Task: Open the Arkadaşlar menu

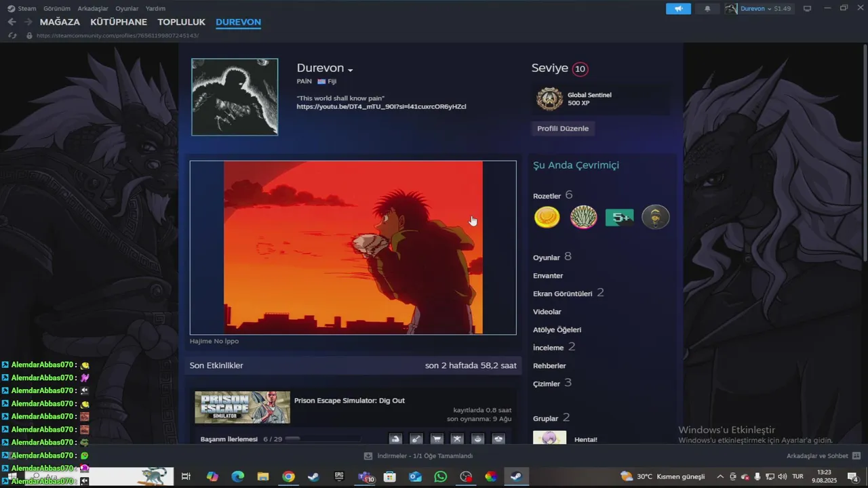Action: coord(93,9)
